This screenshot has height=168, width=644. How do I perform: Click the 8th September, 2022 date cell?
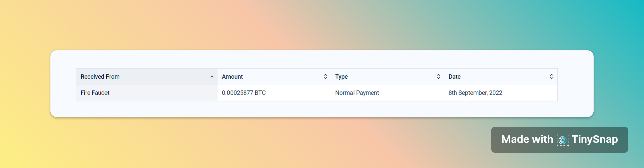[x=475, y=93]
